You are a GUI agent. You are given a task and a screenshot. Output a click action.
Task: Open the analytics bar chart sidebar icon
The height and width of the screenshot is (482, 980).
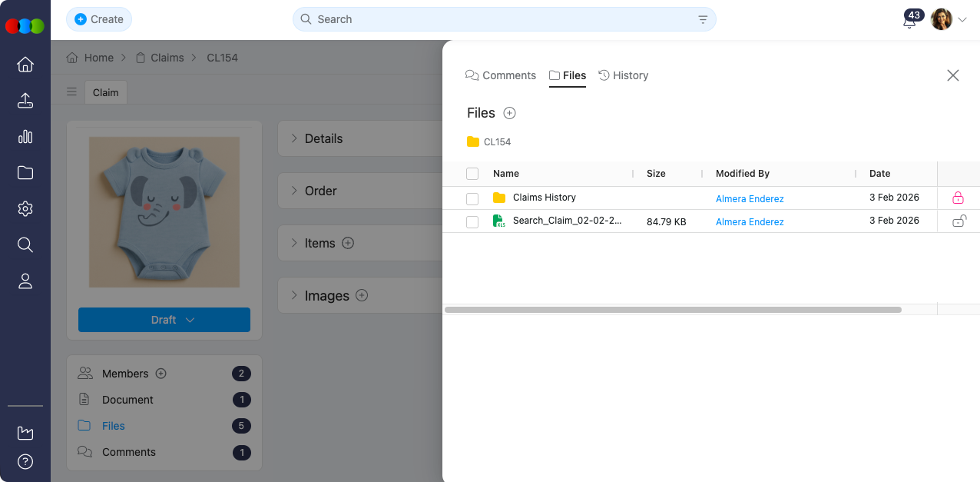tap(25, 137)
